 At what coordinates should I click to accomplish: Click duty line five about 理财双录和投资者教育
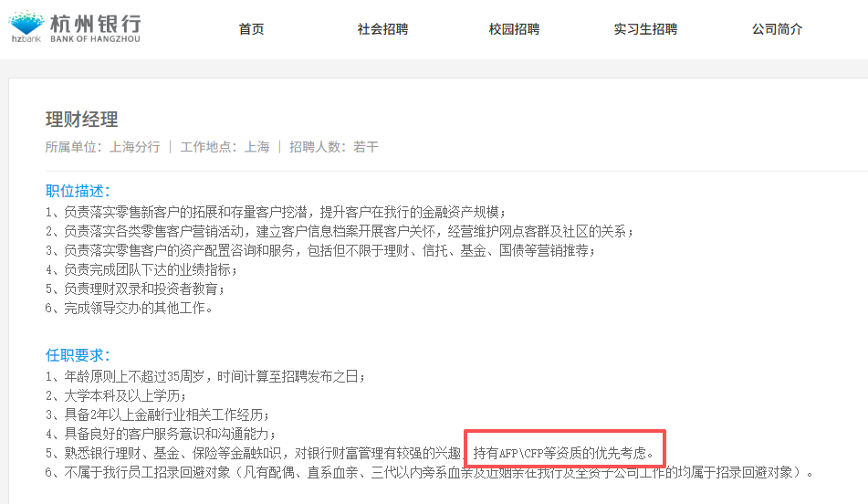(x=136, y=289)
